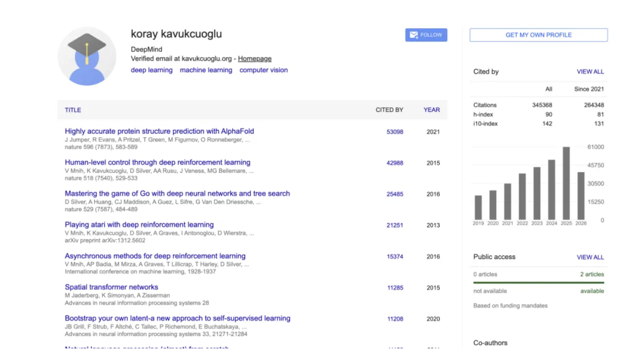Viewport: 638px width, 364px height.
Task: Click the profile name koray kavukcuoglu
Action: coord(176,34)
